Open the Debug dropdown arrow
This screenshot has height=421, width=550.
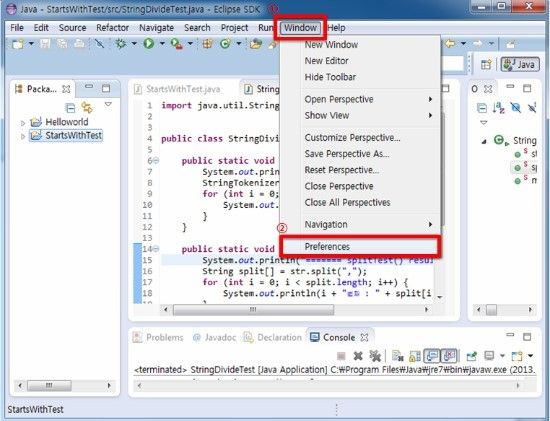pos(134,44)
